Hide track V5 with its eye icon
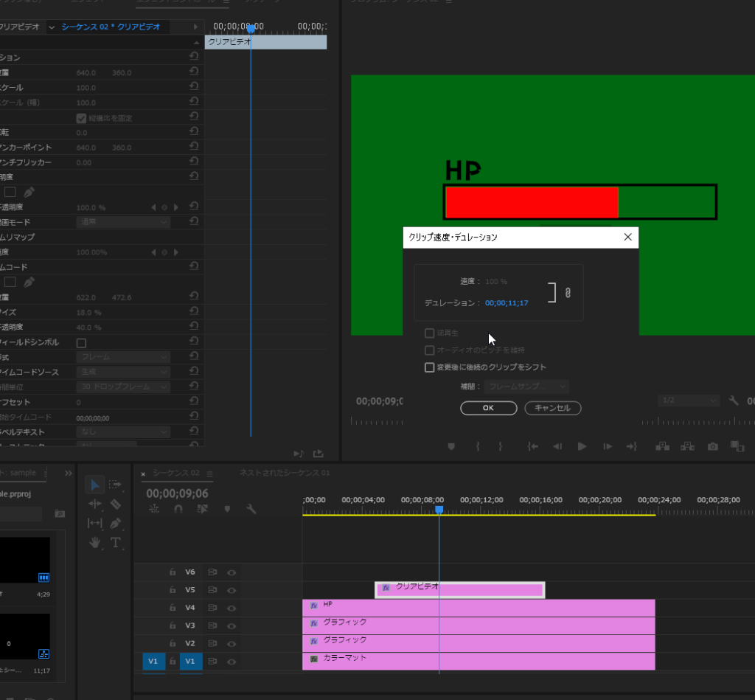Screen dimensions: 755x700 click(x=232, y=590)
